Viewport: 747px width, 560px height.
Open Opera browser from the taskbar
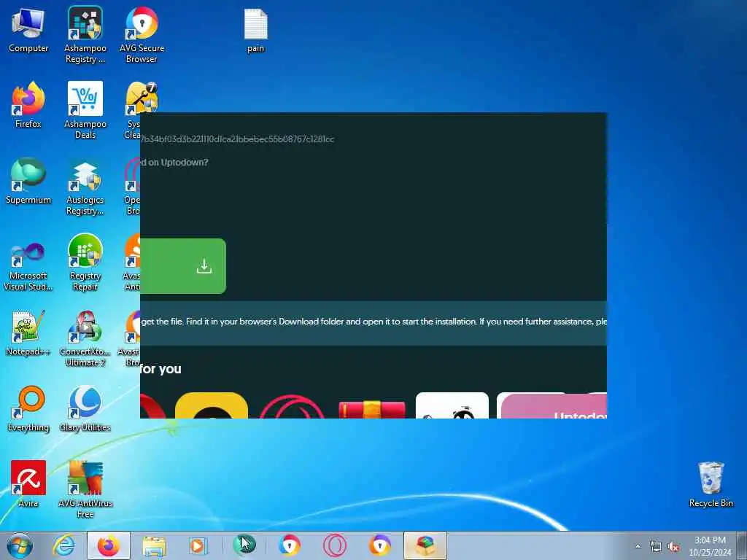pyautogui.click(x=334, y=545)
